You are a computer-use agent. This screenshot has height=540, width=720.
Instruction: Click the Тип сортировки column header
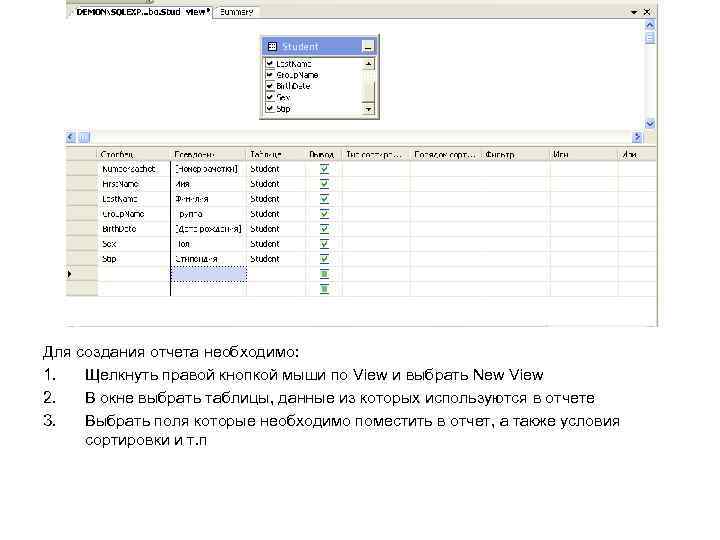[376, 154]
